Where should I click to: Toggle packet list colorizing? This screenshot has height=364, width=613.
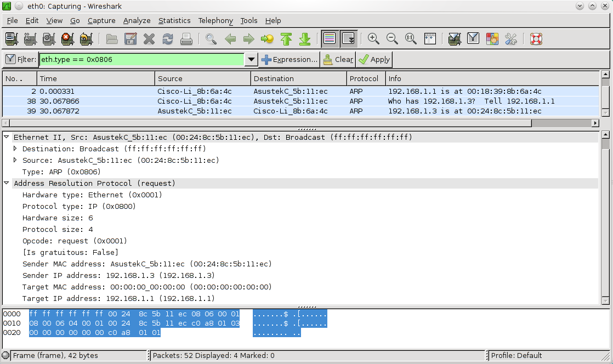pos(330,39)
